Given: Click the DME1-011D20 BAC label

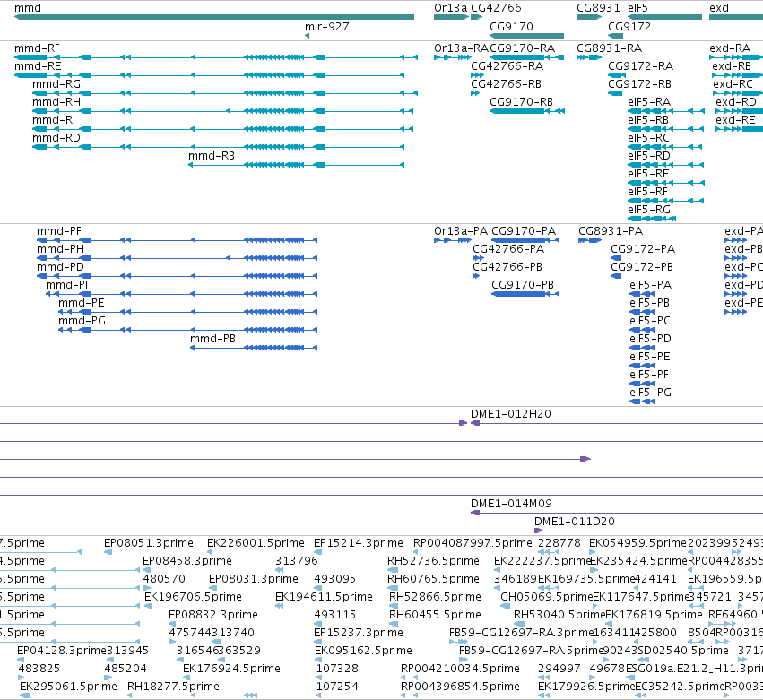Looking at the screenshot, I should pos(575,522).
